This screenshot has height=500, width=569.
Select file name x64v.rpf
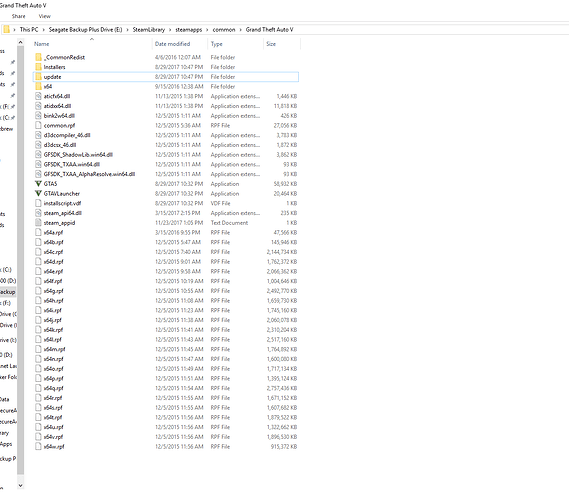[x=53, y=437]
